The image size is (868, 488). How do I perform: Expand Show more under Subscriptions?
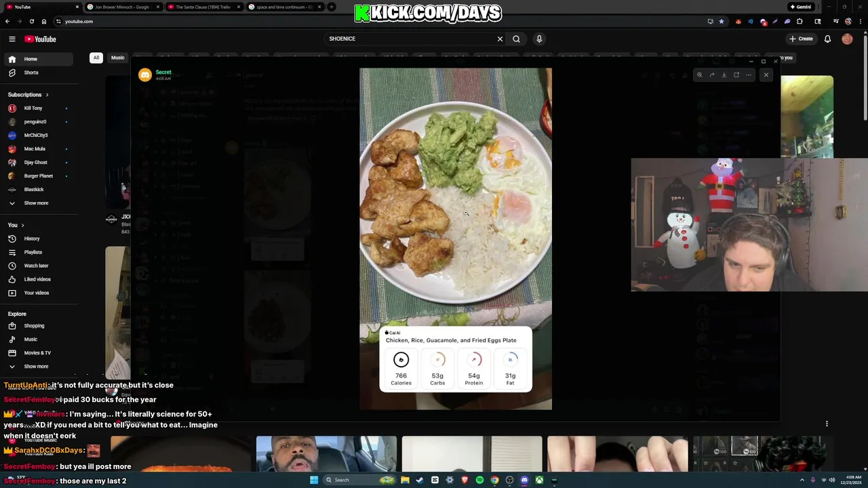pos(38,203)
